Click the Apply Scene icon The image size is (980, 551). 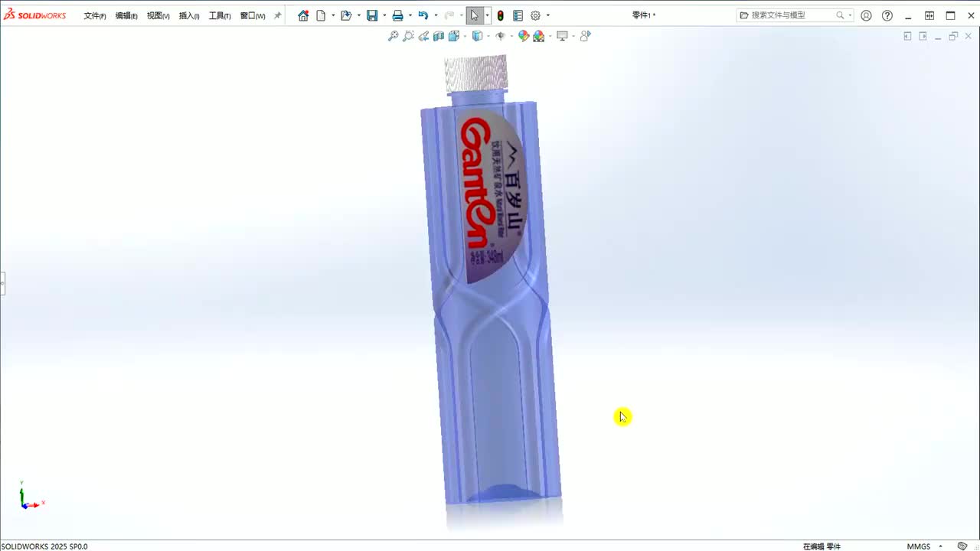click(x=539, y=36)
